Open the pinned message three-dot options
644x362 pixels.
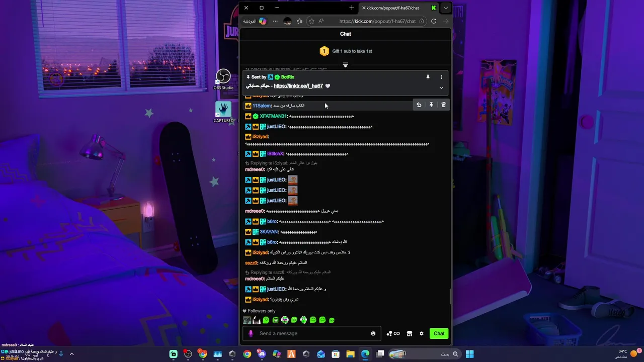[x=441, y=77]
